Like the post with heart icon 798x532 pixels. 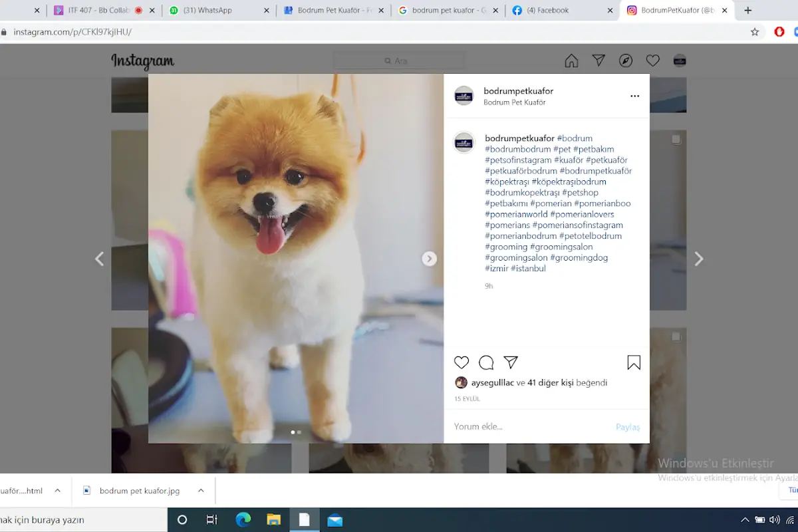tap(462, 362)
